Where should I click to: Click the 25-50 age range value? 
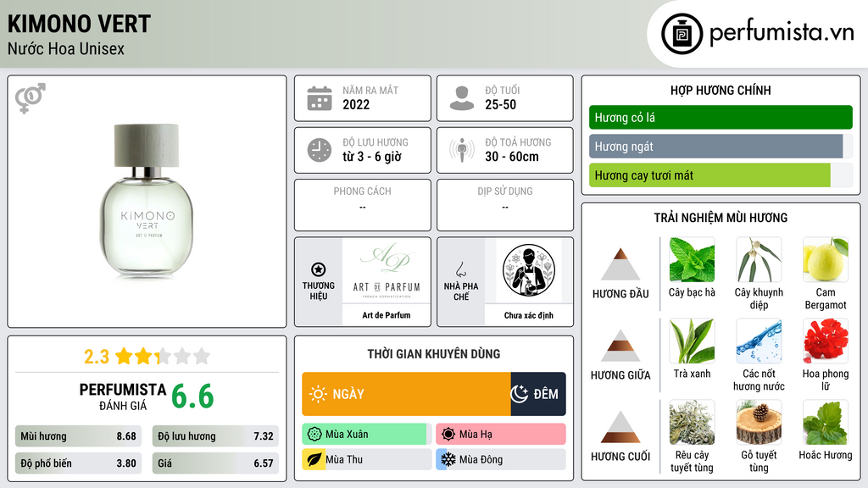click(x=500, y=104)
